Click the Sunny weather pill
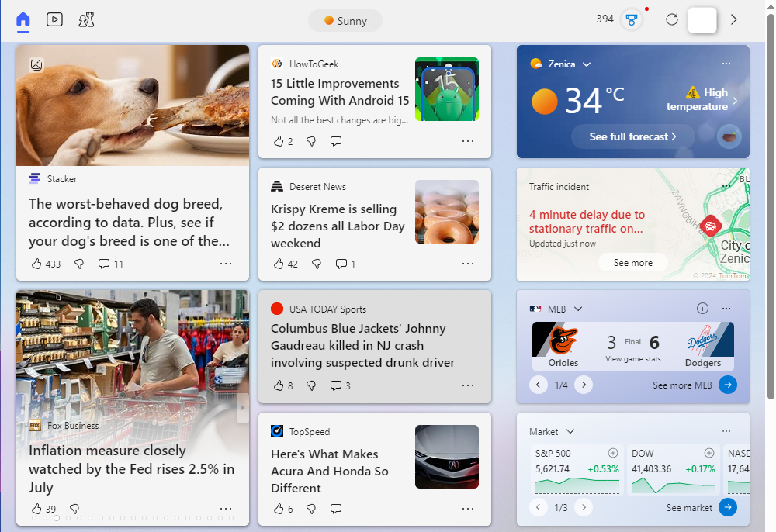The height and width of the screenshot is (532, 776). (345, 21)
